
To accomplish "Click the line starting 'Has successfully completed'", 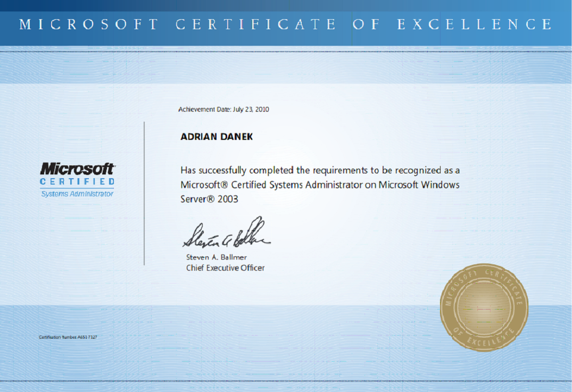I will 320,171.
